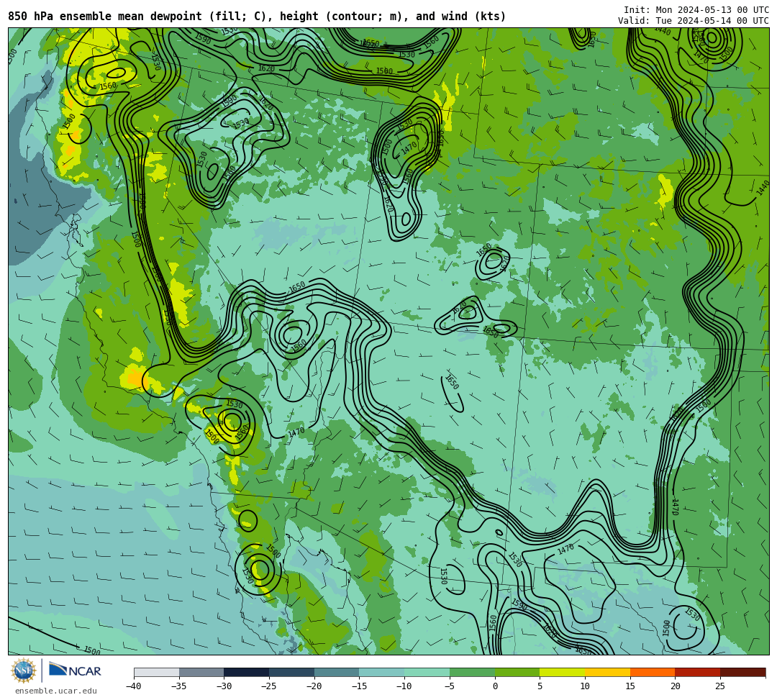Click the -40 colorbar tick label
777x700 pixels.
point(133,686)
